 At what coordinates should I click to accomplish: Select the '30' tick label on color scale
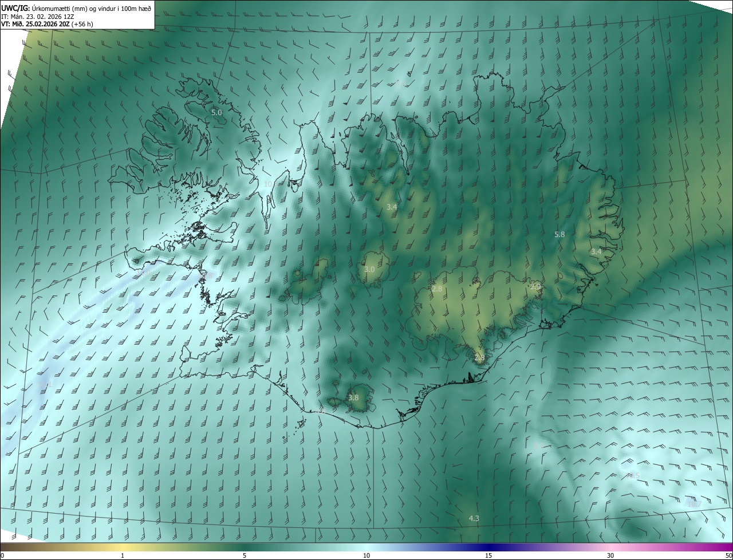tap(610, 555)
